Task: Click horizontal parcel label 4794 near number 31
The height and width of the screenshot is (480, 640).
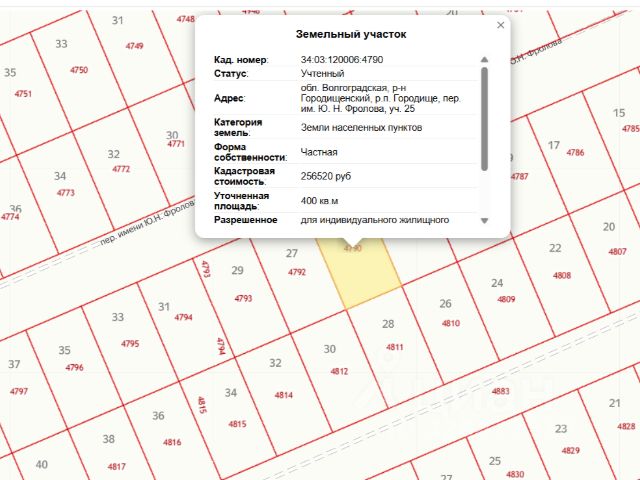Action: [183, 317]
